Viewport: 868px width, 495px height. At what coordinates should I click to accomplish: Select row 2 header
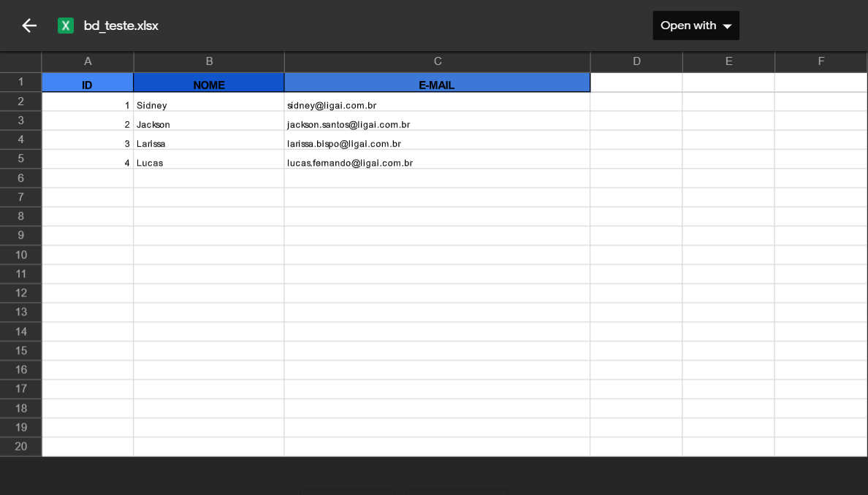point(20,101)
